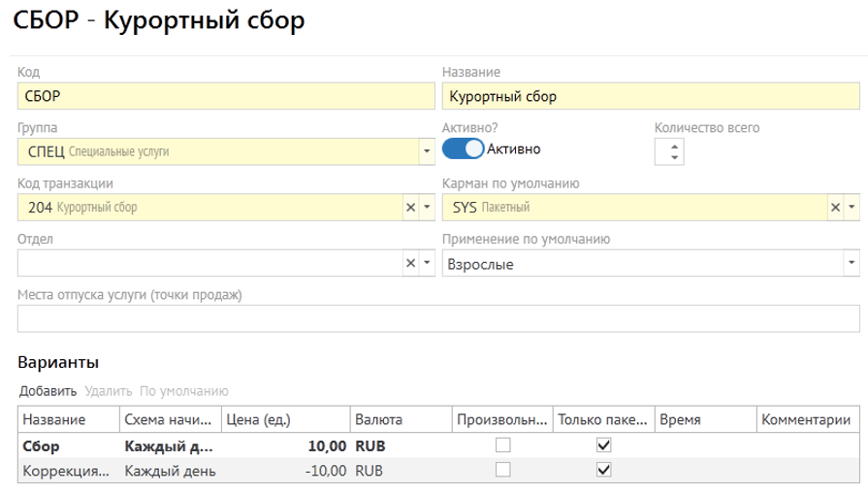Check Произвольная цена box for Сбор row

click(x=502, y=445)
